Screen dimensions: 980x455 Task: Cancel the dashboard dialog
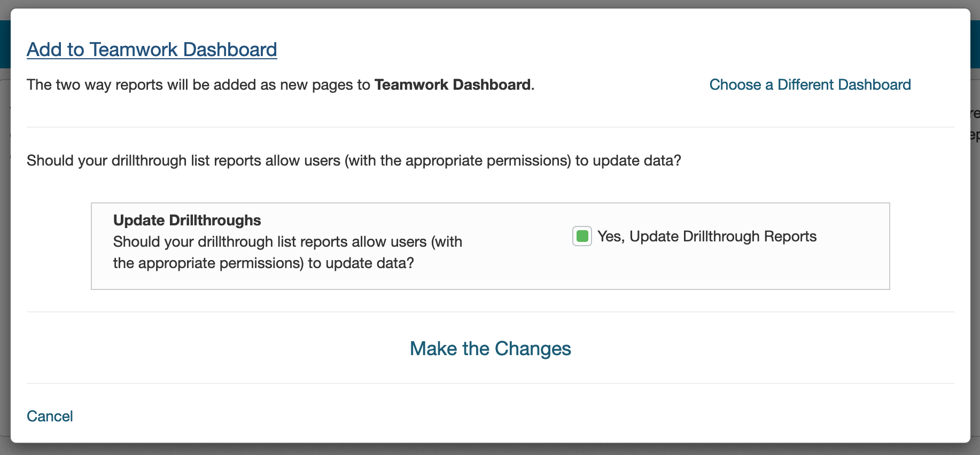pyautogui.click(x=50, y=416)
